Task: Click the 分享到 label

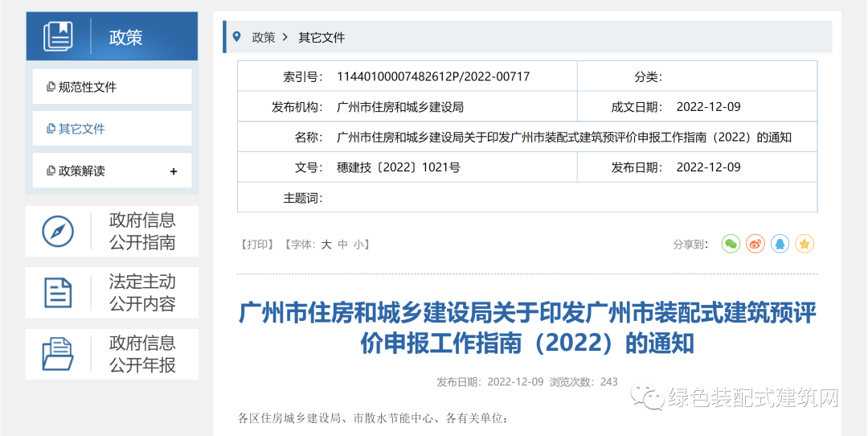Action: coord(691,245)
